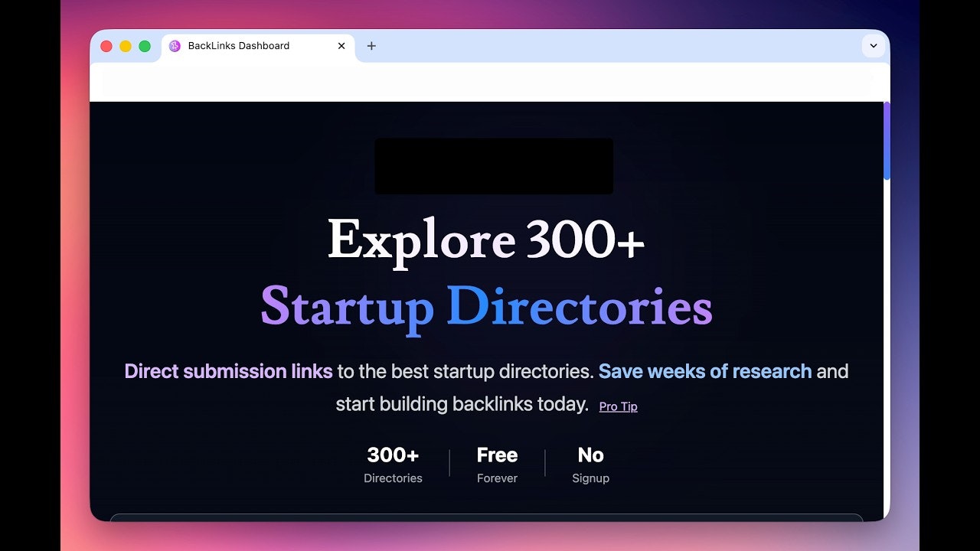Screen dimensions: 980x551
Task: Click the Direct submission links highlighted text
Action: (x=228, y=371)
